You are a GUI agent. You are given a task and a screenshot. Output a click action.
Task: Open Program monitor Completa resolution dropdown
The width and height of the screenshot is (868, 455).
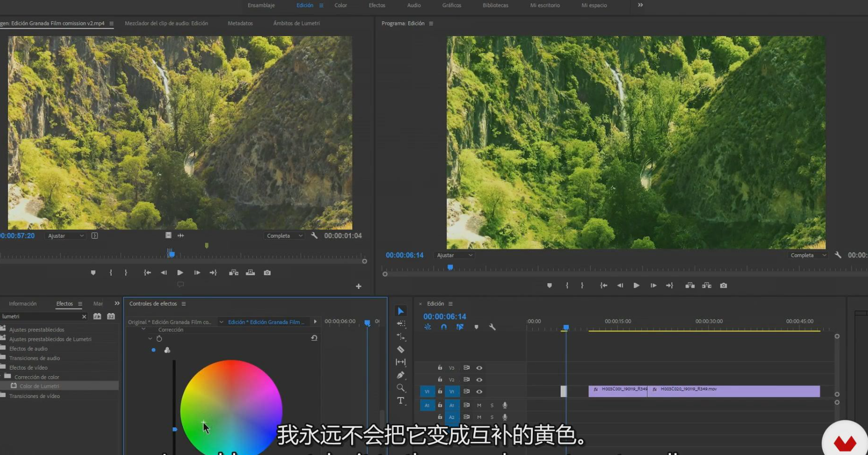coord(807,256)
